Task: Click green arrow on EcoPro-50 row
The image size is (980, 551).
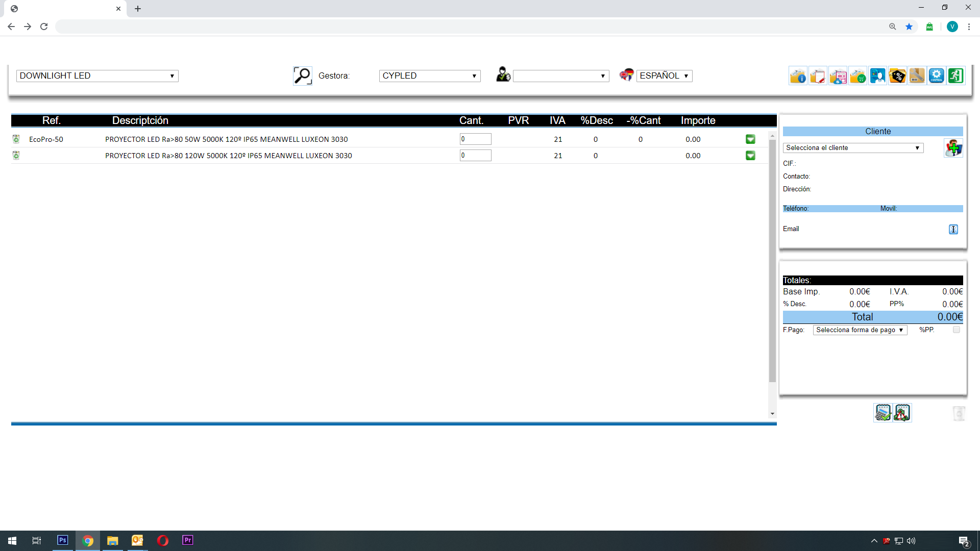Action: [750, 139]
